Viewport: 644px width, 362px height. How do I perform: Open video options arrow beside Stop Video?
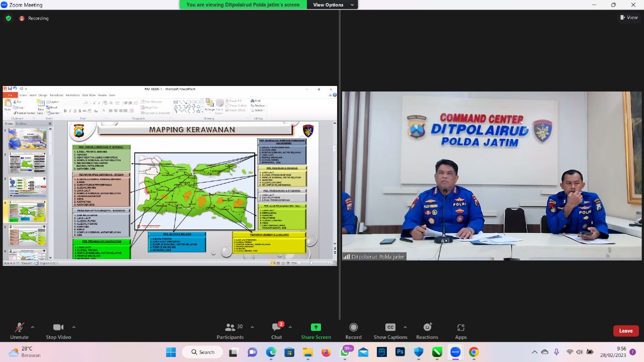[74, 327]
